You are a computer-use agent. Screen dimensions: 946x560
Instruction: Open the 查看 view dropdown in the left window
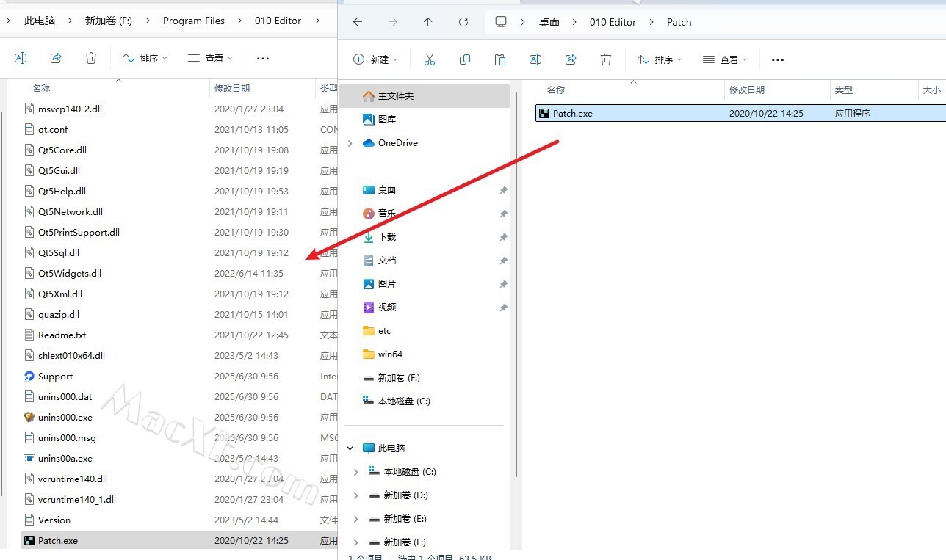(210, 58)
